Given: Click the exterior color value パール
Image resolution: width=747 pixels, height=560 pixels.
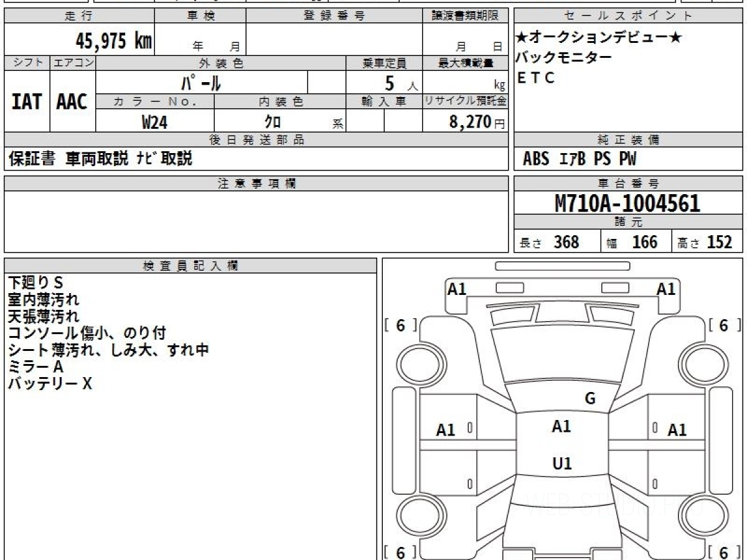Looking at the screenshot, I should 201,83.
